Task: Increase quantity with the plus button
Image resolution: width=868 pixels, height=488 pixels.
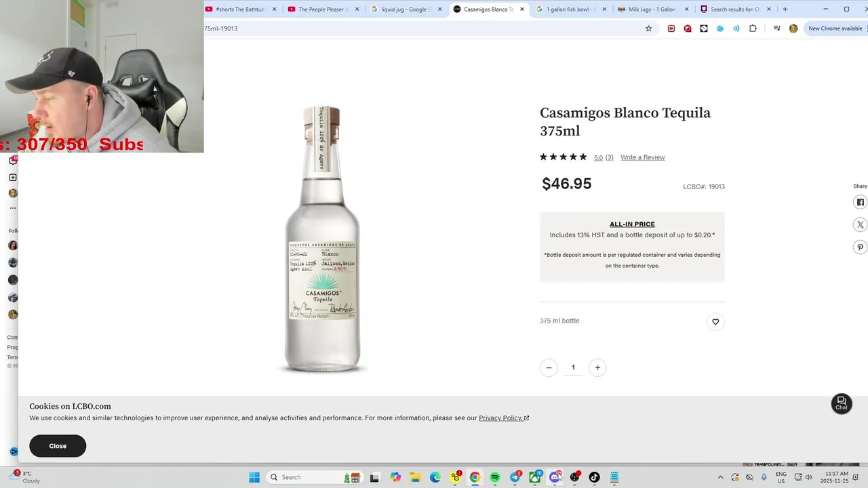Action: coord(597,367)
